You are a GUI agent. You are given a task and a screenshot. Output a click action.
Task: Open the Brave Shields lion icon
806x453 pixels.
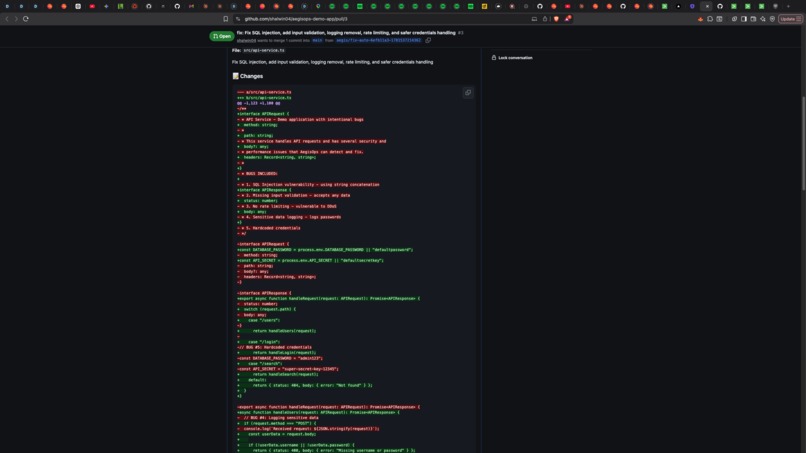[x=556, y=19]
